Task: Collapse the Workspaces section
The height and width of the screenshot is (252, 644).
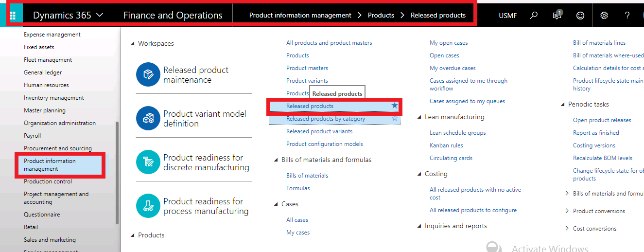Action: pyautogui.click(x=133, y=44)
